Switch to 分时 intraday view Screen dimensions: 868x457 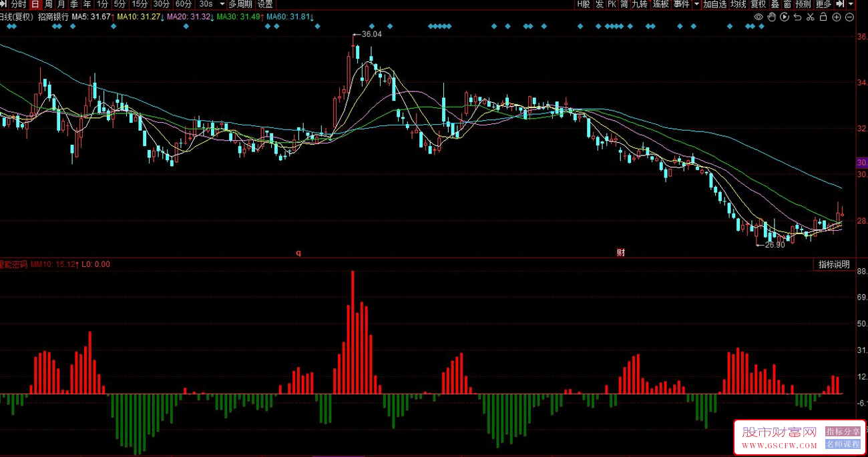click(19, 4)
